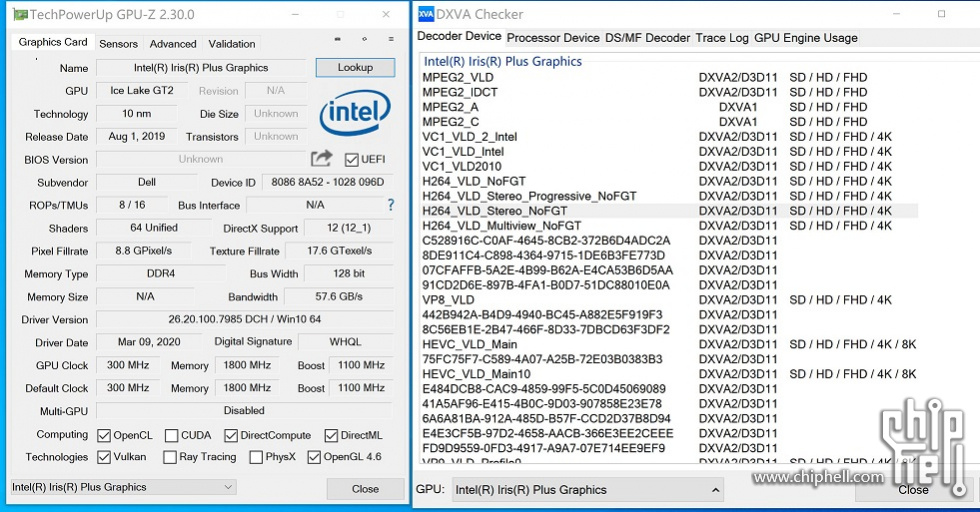
Task: Click the Intel logo in GPU-Z
Action: point(355,113)
